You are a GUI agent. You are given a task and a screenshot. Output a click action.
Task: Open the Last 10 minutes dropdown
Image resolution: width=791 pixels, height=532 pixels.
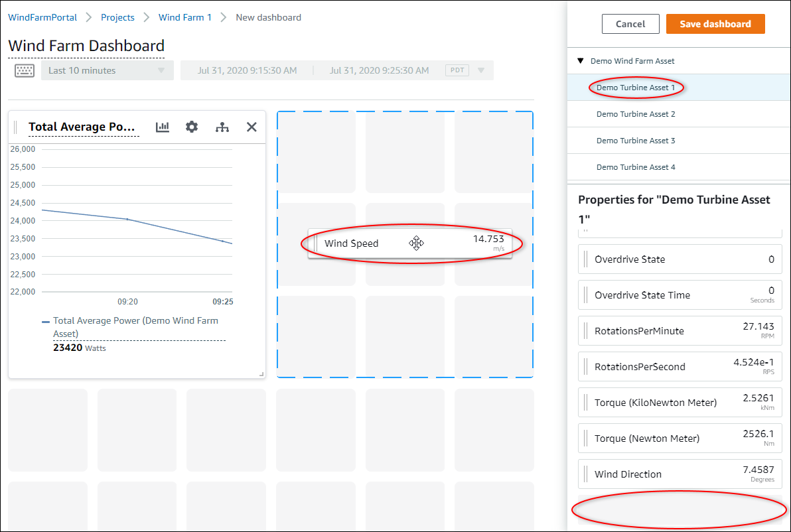pyautogui.click(x=106, y=70)
